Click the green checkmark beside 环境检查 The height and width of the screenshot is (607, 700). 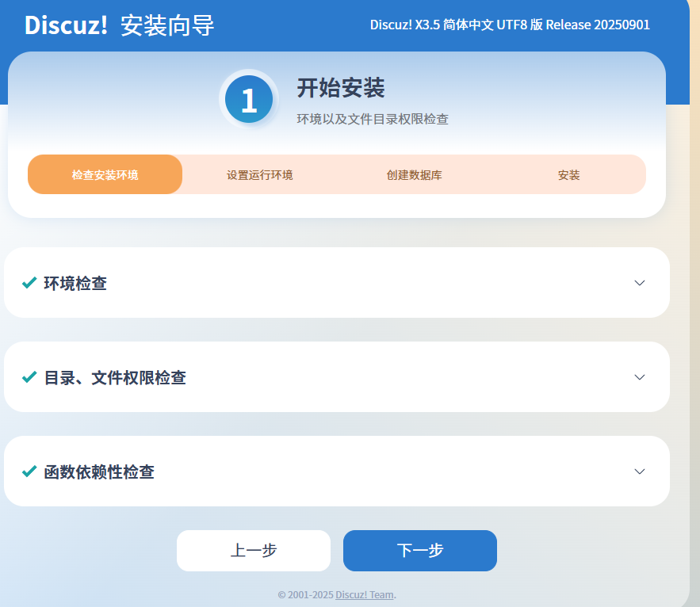(x=29, y=283)
